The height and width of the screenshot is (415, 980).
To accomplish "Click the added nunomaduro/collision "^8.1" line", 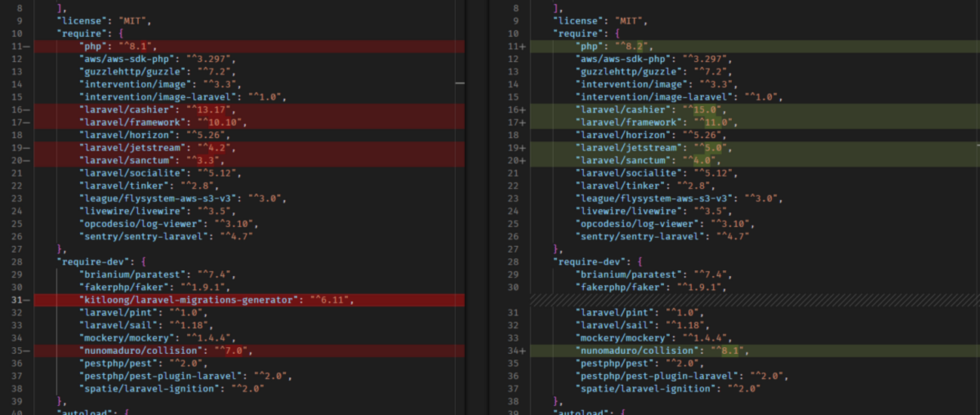I will [755, 350].
